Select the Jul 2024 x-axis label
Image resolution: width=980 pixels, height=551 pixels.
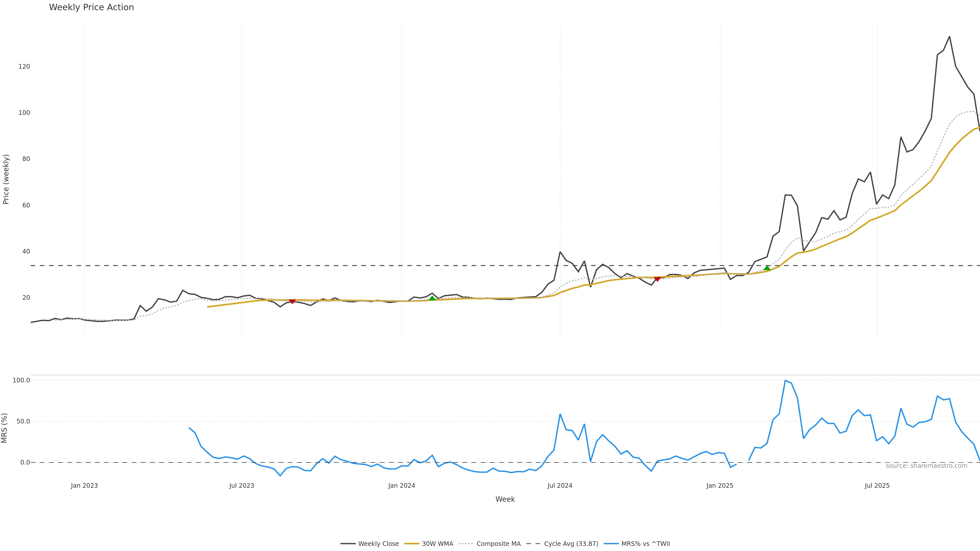point(560,486)
